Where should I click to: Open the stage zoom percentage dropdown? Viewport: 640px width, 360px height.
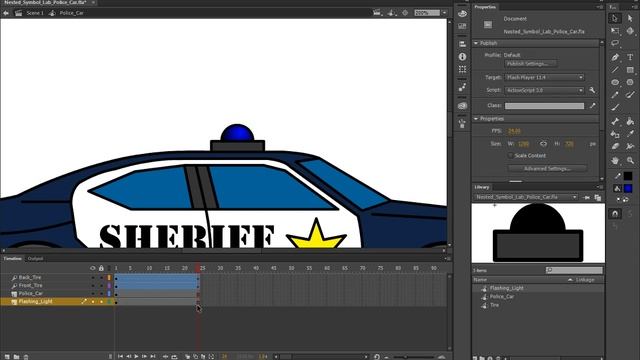tap(444, 13)
